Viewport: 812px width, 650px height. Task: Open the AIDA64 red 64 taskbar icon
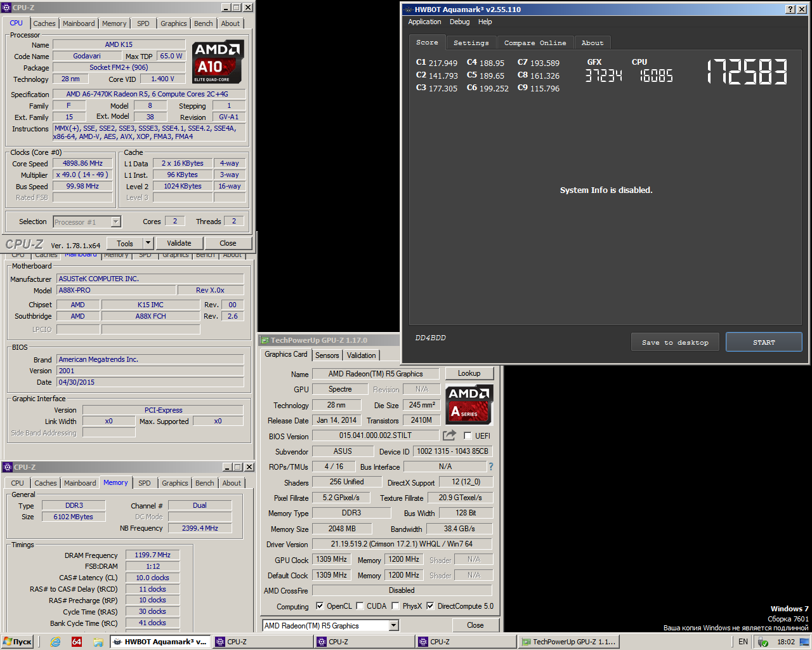tap(77, 642)
